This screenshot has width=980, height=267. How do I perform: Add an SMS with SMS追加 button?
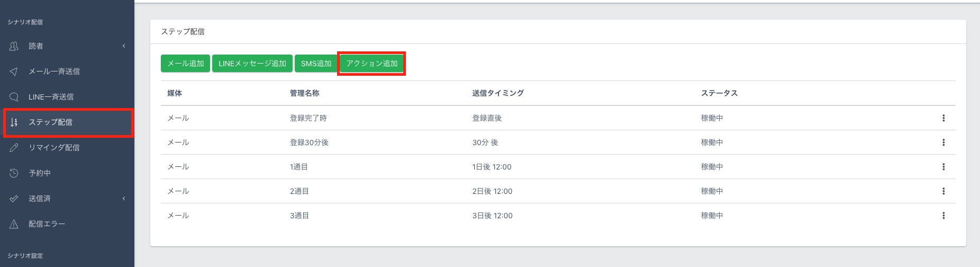pos(316,64)
